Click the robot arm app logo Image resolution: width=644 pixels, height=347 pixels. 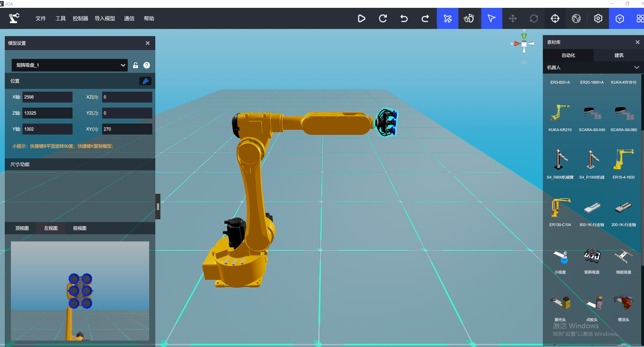click(x=14, y=18)
